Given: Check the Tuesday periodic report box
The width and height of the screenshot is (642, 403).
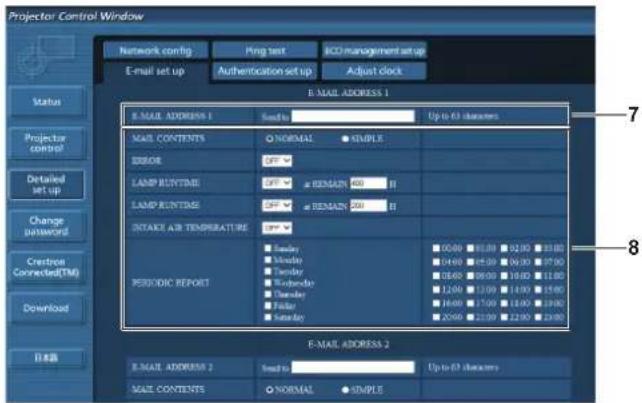Looking at the screenshot, I should coord(268,271).
